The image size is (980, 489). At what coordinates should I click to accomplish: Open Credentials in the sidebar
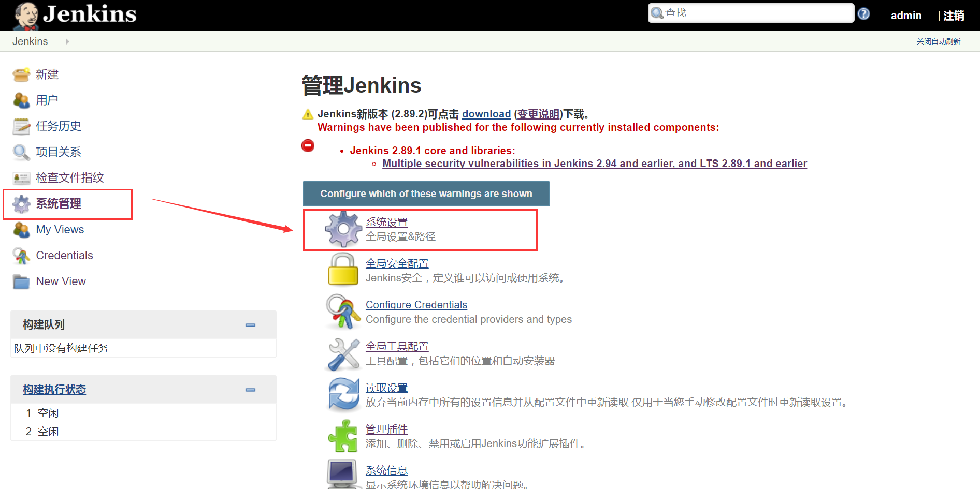click(65, 256)
